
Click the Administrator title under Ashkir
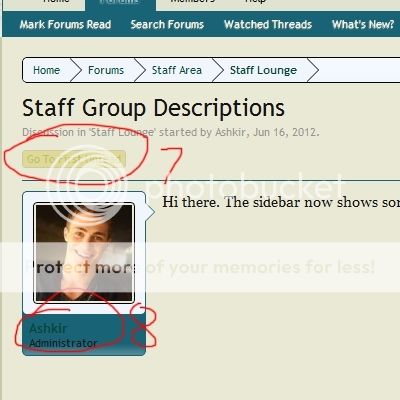click(63, 343)
